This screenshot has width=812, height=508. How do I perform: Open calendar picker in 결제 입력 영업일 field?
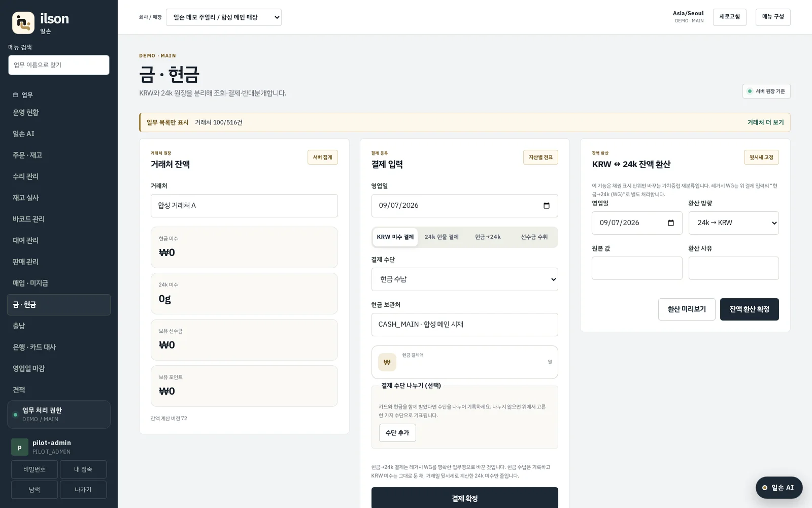547,206
